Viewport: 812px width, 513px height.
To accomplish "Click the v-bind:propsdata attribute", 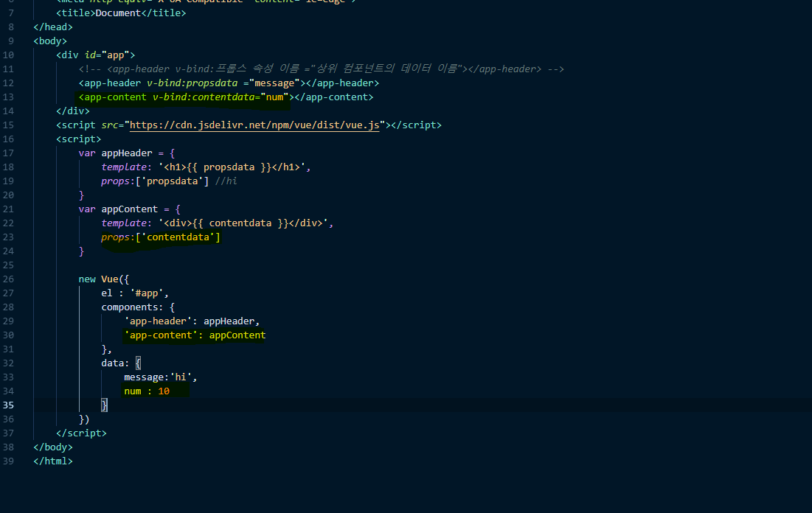I will [x=192, y=83].
